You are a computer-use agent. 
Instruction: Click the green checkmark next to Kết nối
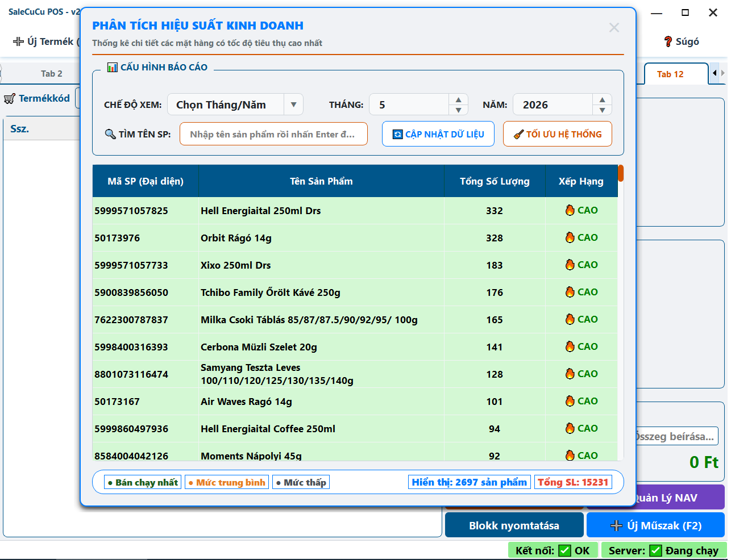point(564,550)
